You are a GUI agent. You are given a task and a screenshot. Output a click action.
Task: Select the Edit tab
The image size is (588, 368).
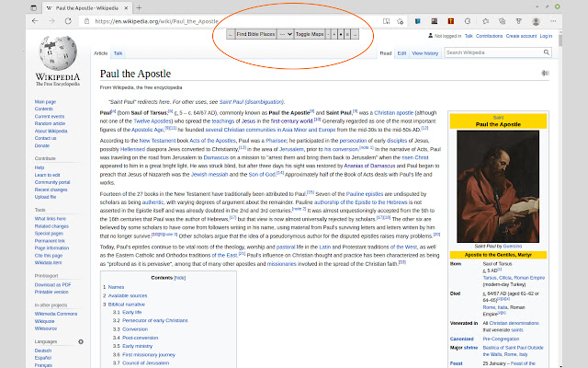(x=401, y=53)
